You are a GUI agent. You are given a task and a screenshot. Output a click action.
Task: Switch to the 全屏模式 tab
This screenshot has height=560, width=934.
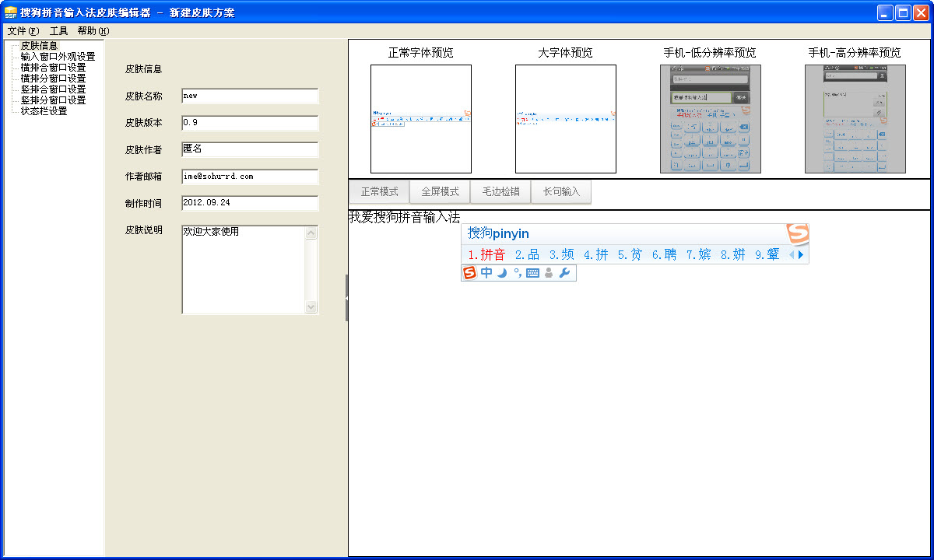click(x=439, y=191)
